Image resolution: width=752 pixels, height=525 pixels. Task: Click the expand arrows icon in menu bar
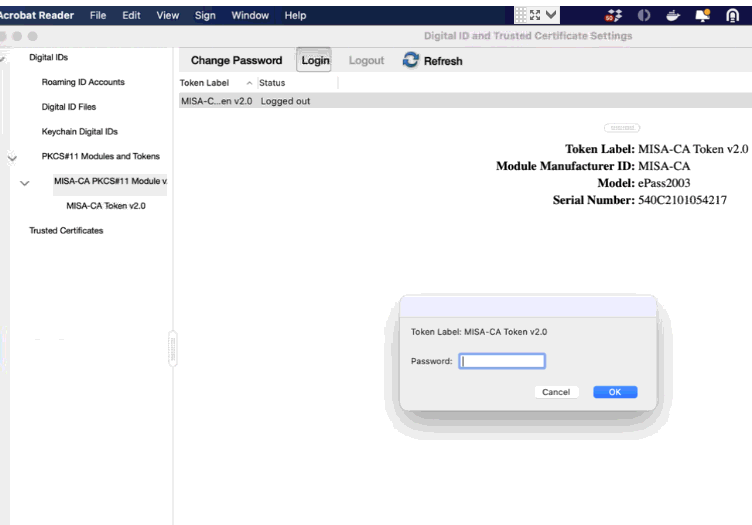pos(535,15)
